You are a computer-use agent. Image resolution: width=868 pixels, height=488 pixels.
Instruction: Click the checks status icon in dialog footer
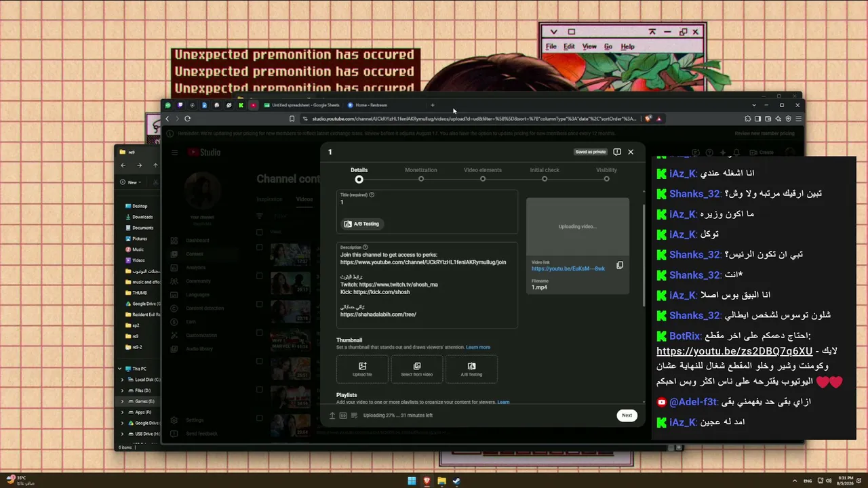pyautogui.click(x=354, y=415)
